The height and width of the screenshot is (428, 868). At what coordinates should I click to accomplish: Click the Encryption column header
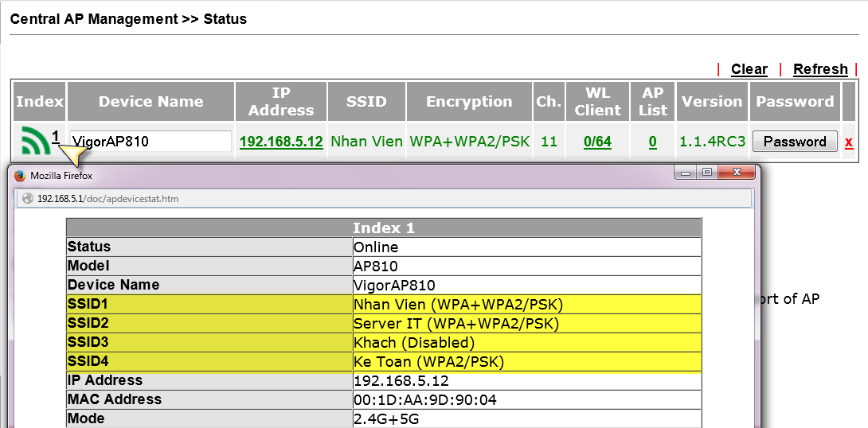click(x=469, y=101)
